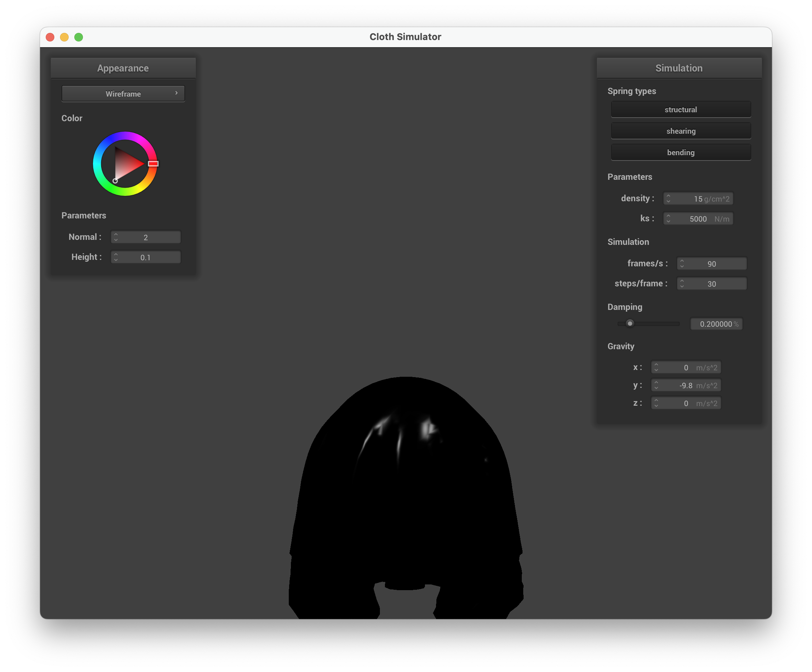Screen dimensions: 812x672
Task: Click the Height value stepper arrows
Action: (115, 257)
